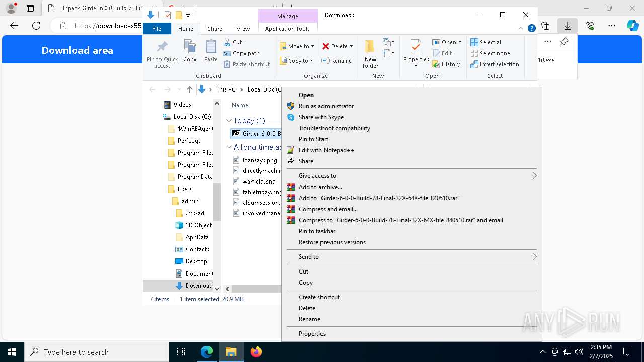Click the file list horizontal scroll left arrow
The width and height of the screenshot is (644, 362).
coord(227,289)
